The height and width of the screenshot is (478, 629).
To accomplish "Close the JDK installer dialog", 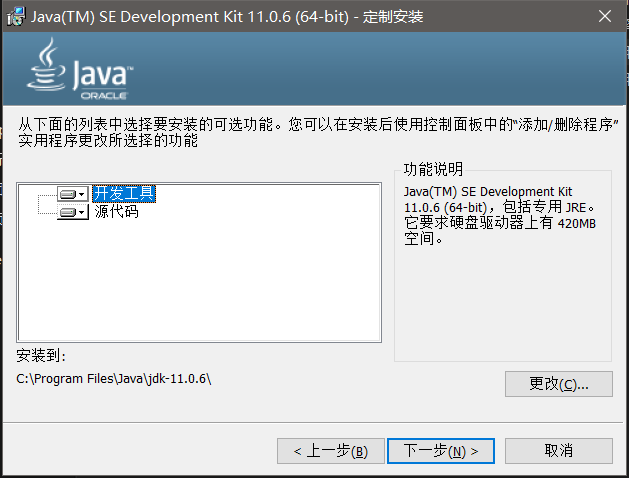I will point(605,16).
